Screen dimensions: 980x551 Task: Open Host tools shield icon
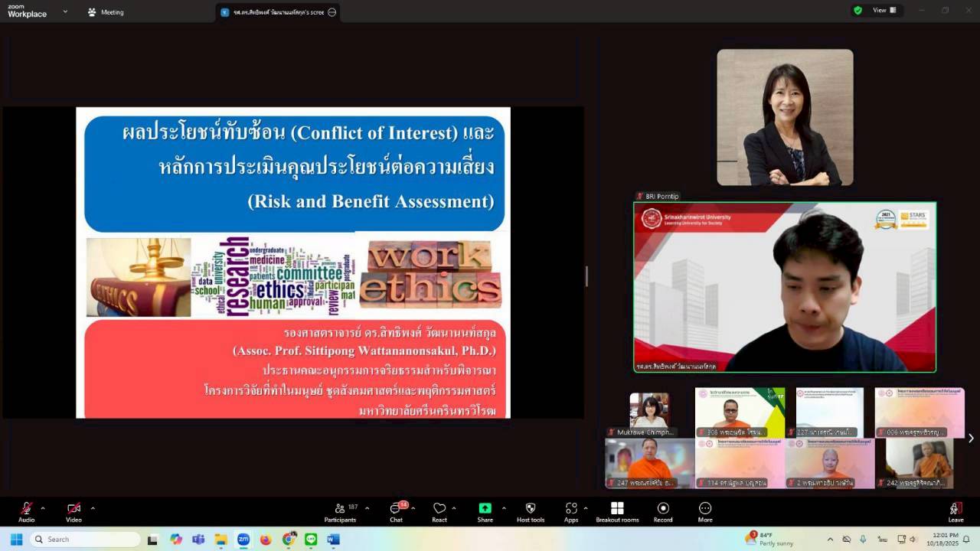[531, 509]
